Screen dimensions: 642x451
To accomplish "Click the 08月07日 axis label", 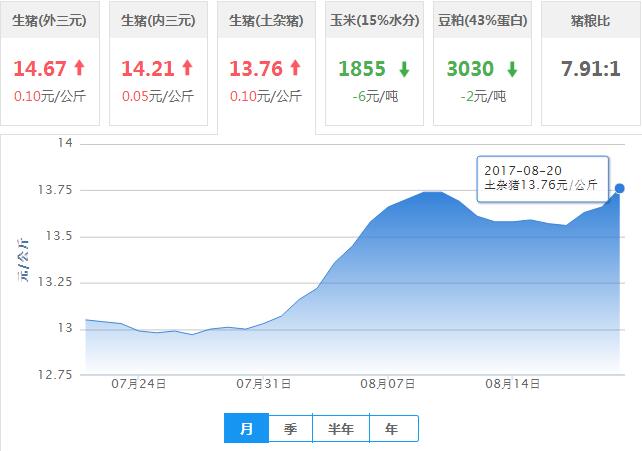I will [388, 384].
